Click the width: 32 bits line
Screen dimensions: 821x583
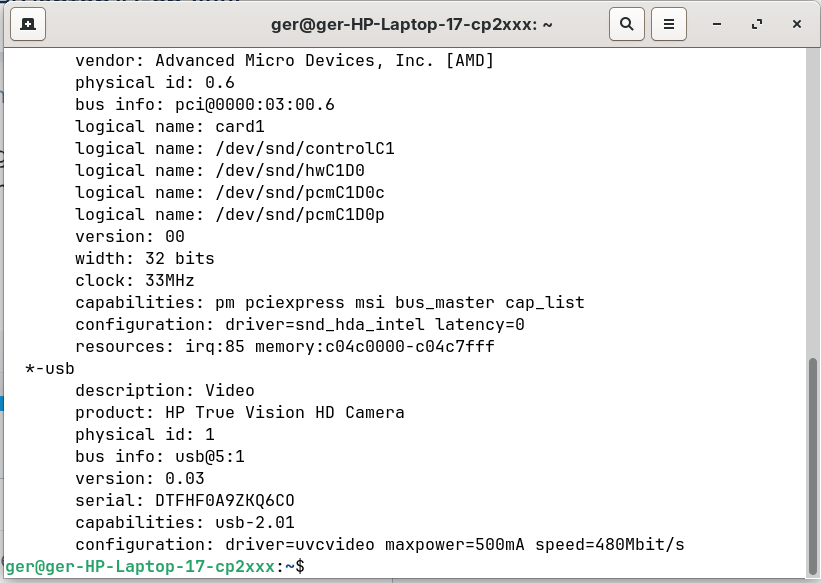tap(145, 259)
